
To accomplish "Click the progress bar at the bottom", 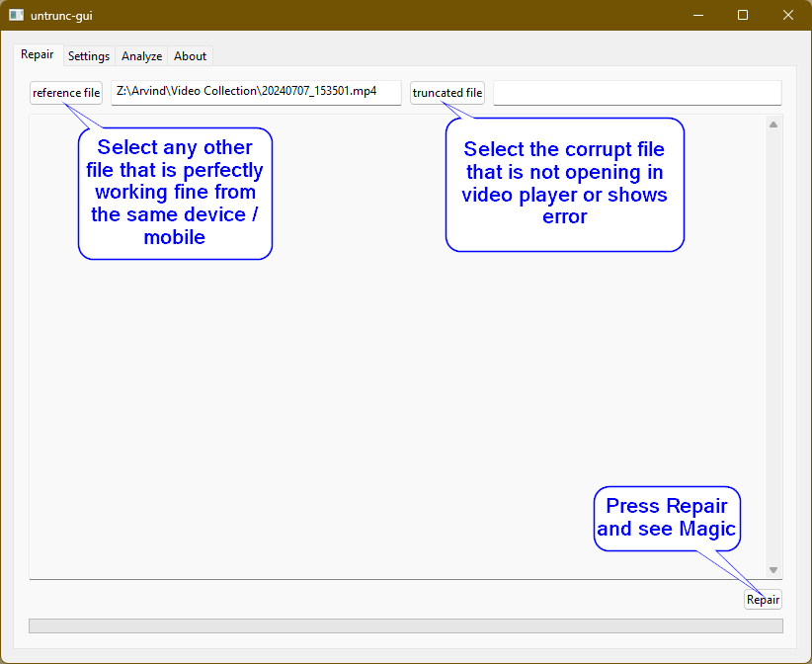I will coord(406,625).
